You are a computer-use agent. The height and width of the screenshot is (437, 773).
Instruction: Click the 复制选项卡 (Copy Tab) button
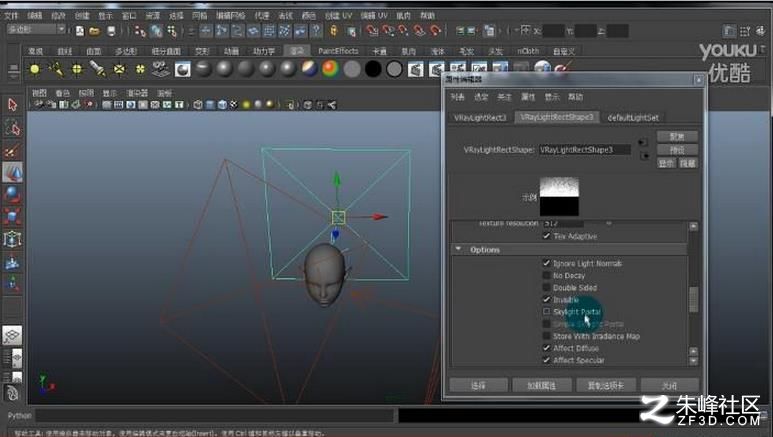pos(606,385)
